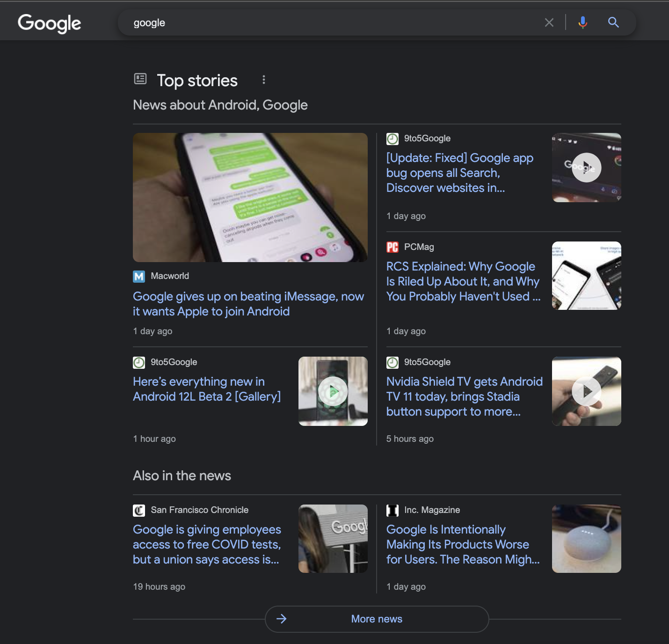Open 'RCS Explained' PCMag article

pos(463,281)
